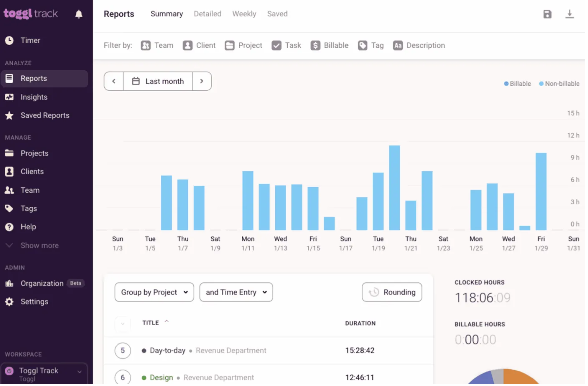Open the Group by Project dropdown
This screenshot has width=588, height=386.
154,292
